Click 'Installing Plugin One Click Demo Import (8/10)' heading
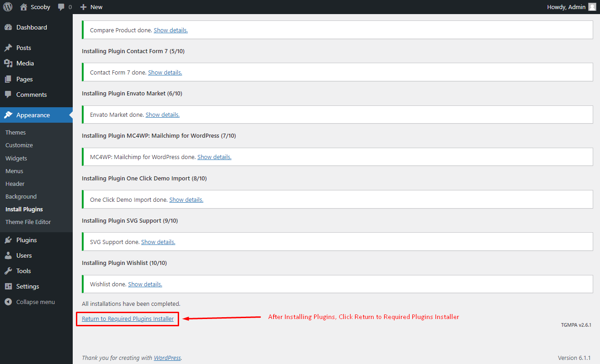 [144, 178]
